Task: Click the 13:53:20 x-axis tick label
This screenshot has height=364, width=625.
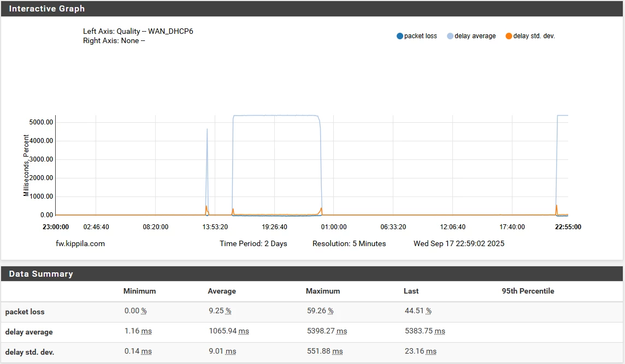Action: tap(215, 227)
